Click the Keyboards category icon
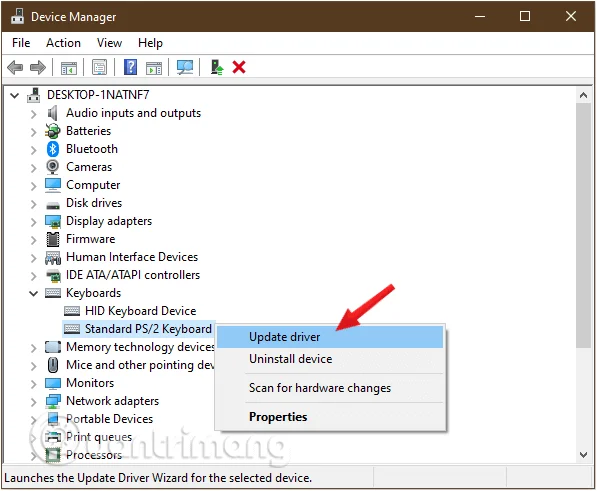The width and height of the screenshot is (597, 491). [53, 293]
